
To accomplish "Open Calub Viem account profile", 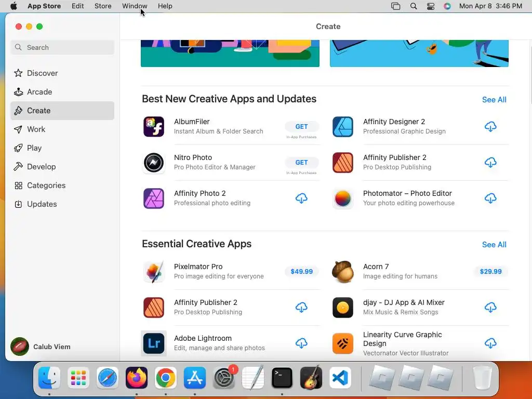I will [x=41, y=347].
